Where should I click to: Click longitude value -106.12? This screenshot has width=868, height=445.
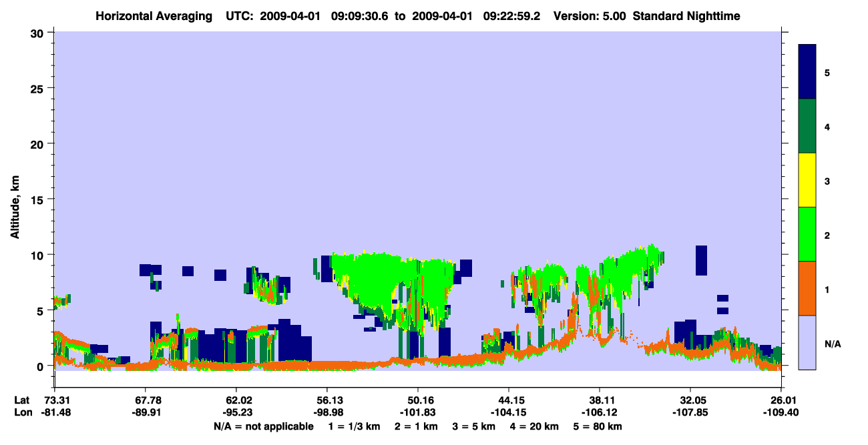[600, 412]
